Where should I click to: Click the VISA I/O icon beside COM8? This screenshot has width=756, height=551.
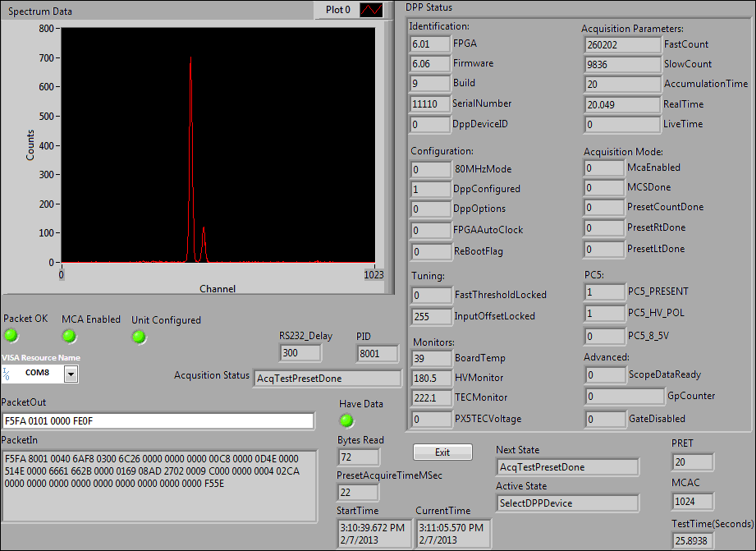point(7,373)
